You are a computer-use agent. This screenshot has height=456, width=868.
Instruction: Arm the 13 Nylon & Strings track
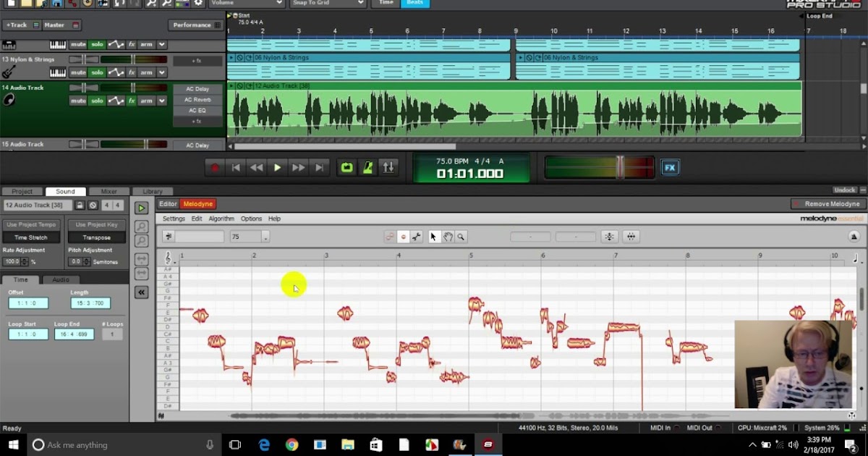pos(147,72)
